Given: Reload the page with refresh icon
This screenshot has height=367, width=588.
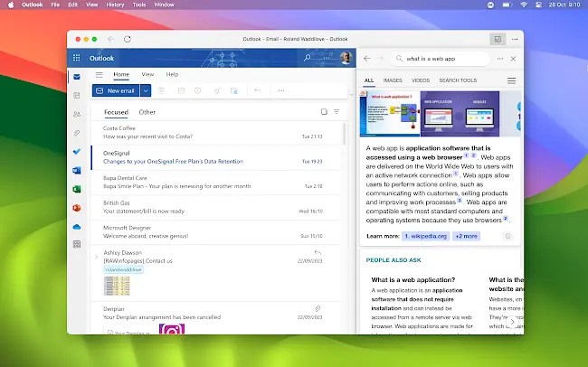Looking at the screenshot, I should 128,39.
